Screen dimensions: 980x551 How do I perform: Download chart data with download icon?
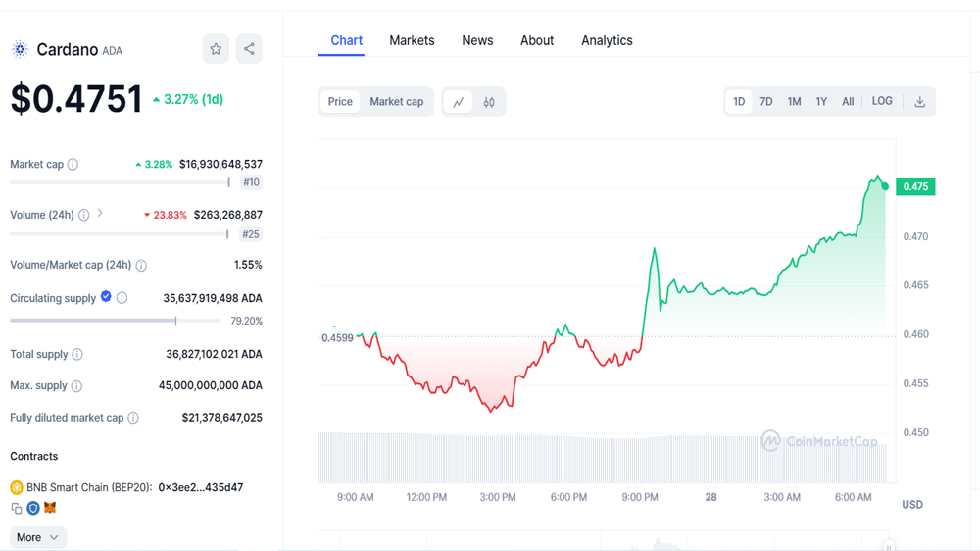click(x=919, y=102)
